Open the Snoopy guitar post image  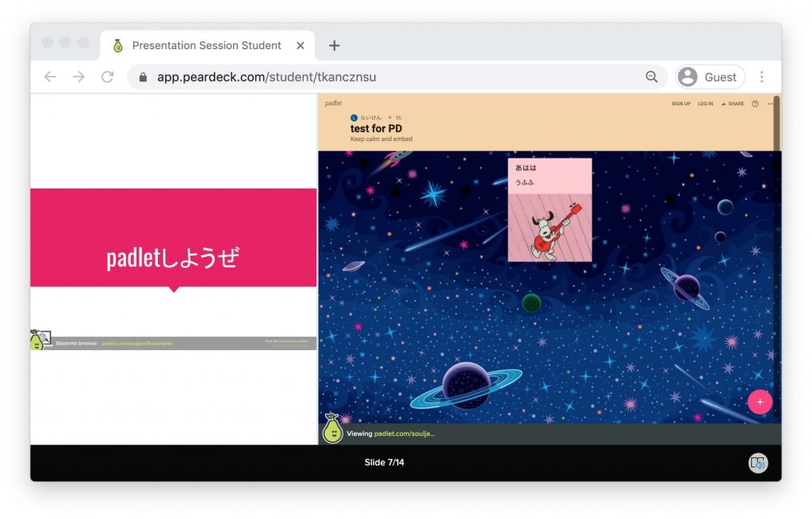pos(550,227)
